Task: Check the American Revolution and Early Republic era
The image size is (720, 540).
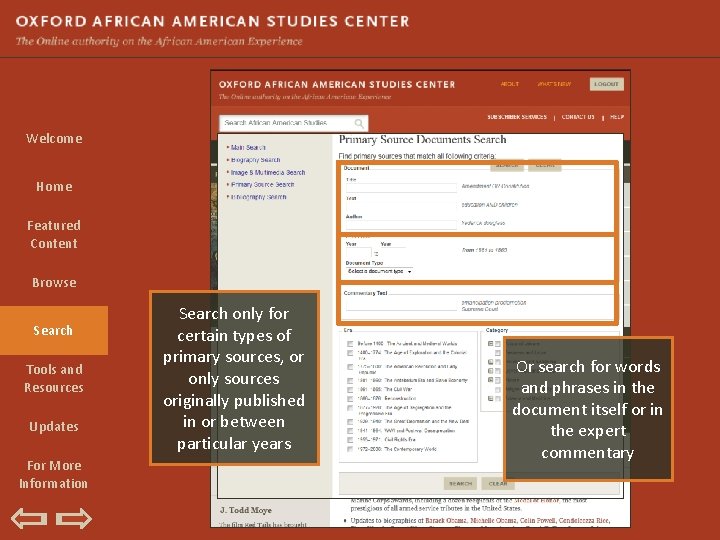Action: click(350, 367)
